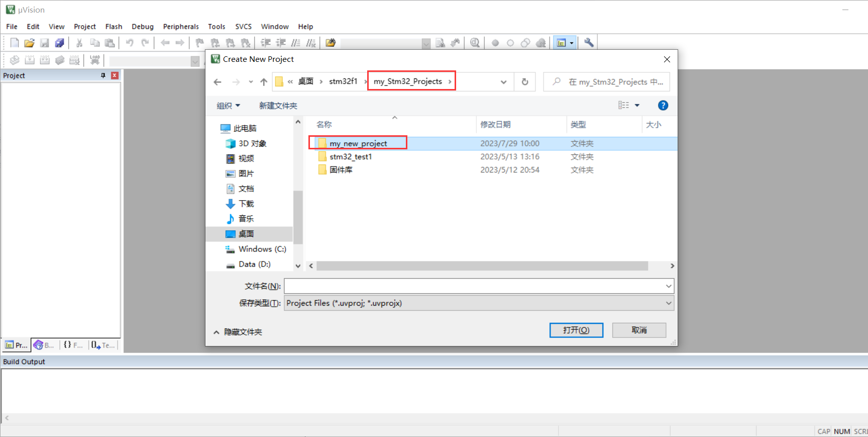Click the 打开(O) button
This screenshot has height=437, width=868.
(x=576, y=330)
